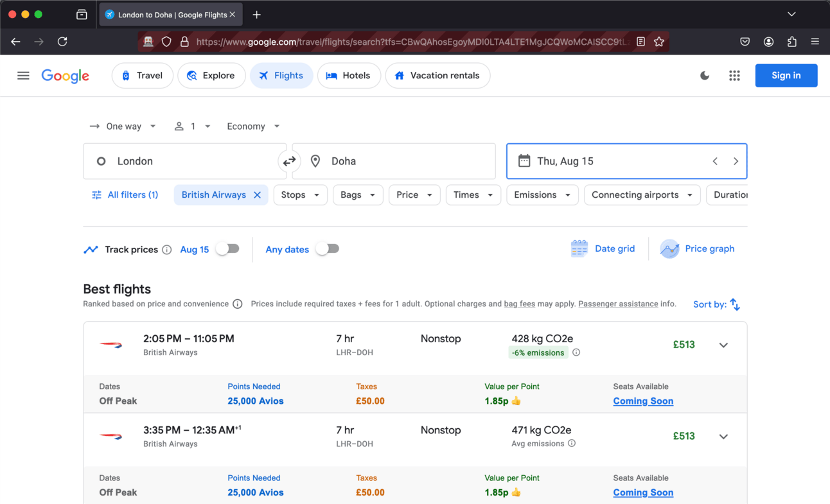Open the Hotels tab
Image resolution: width=830 pixels, height=504 pixels.
click(349, 76)
